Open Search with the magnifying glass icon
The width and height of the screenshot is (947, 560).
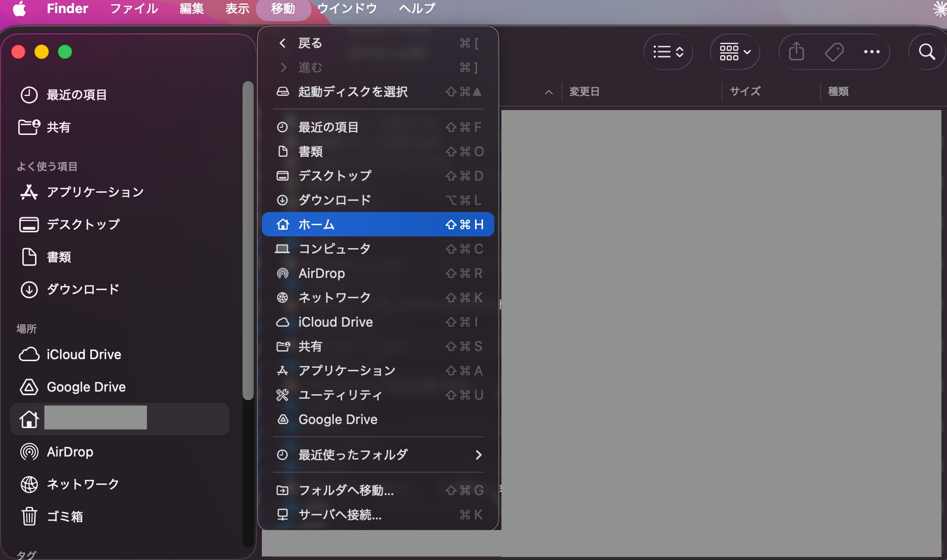click(927, 52)
